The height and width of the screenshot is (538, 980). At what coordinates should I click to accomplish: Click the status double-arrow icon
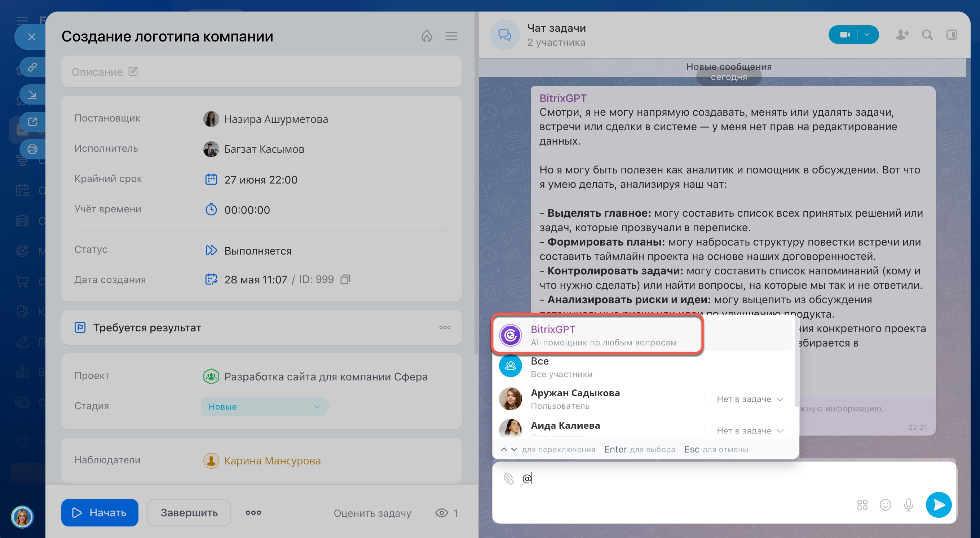point(211,250)
